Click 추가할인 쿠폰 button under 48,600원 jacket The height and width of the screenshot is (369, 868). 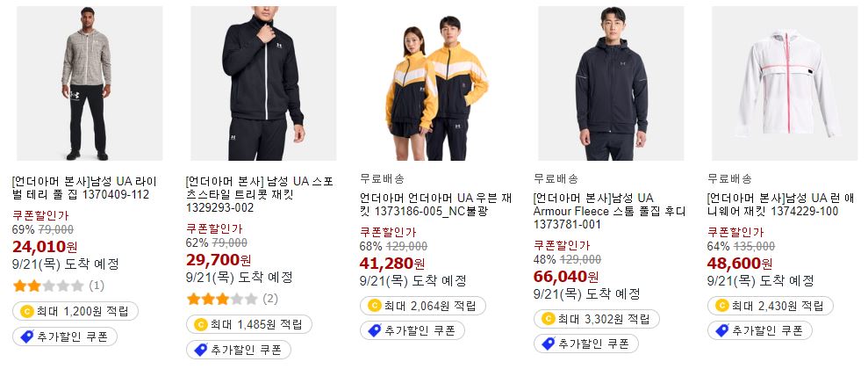[759, 330]
